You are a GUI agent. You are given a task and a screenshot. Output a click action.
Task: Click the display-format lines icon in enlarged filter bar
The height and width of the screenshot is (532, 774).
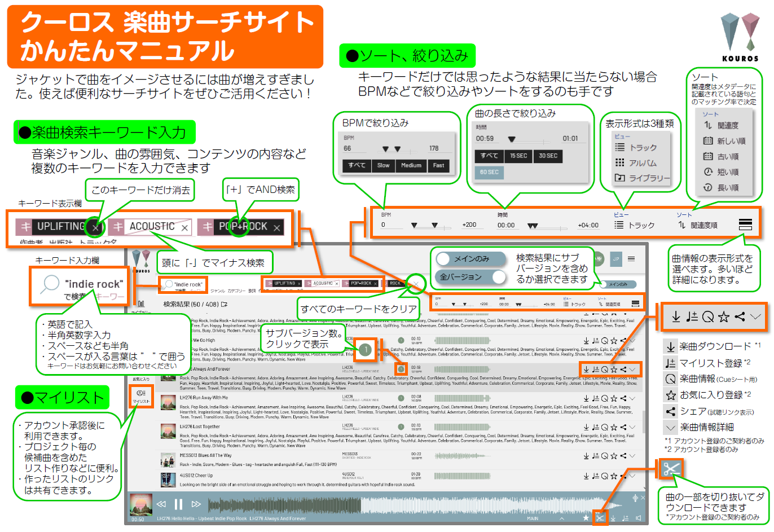click(x=745, y=225)
